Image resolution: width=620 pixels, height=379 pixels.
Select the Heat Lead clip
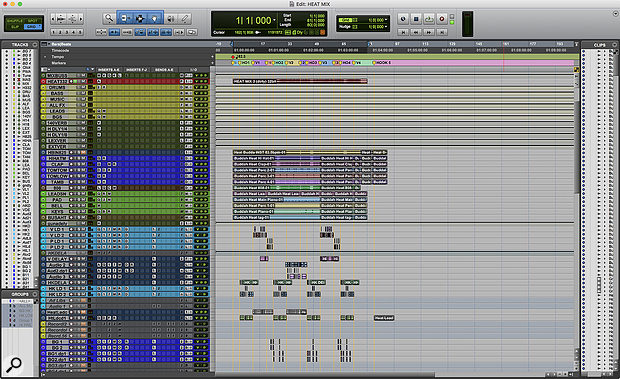point(384,318)
